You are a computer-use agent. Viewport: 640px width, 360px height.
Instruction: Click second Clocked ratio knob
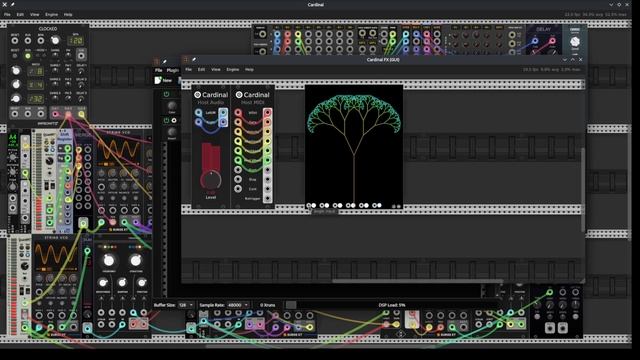pos(16,84)
